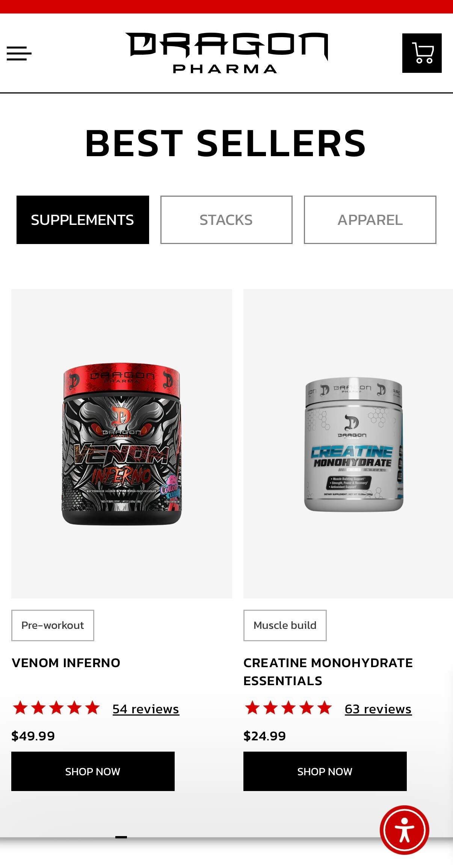Switch to the Stacks tab

(226, 220)
